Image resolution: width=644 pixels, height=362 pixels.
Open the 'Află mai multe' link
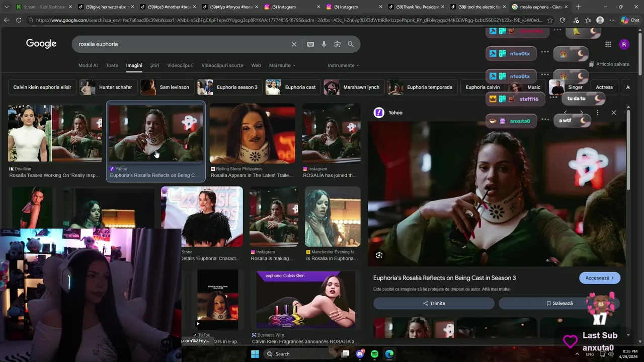point(496,289)
